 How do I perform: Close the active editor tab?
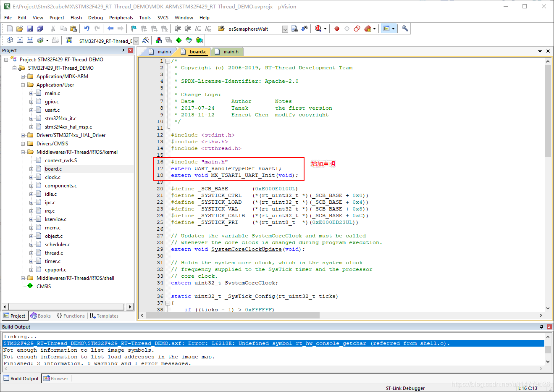click(548, 51)
